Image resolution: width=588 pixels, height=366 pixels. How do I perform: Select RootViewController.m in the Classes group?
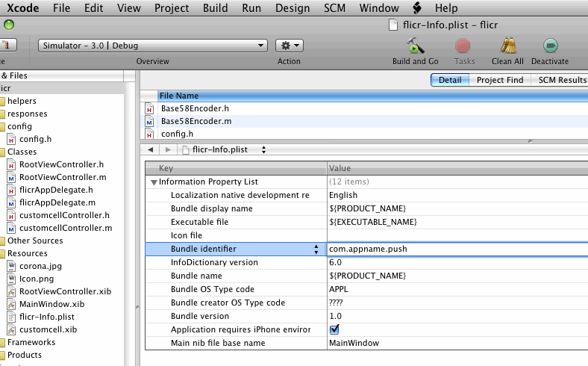point(63,177)
